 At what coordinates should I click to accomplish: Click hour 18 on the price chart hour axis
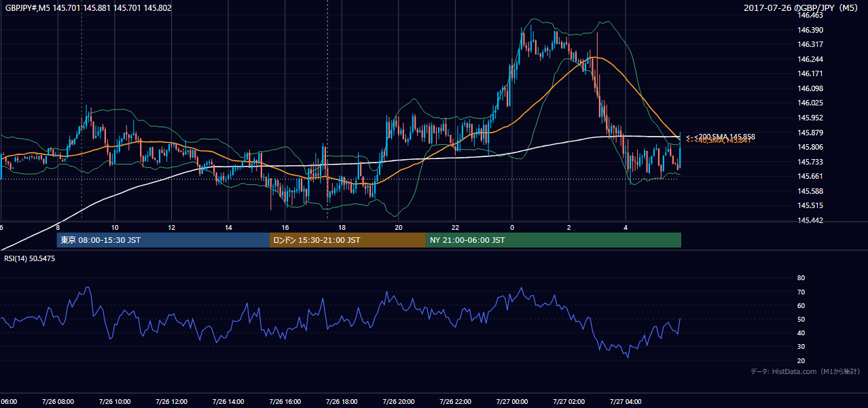pyautogui.click(x=342, y=228)
